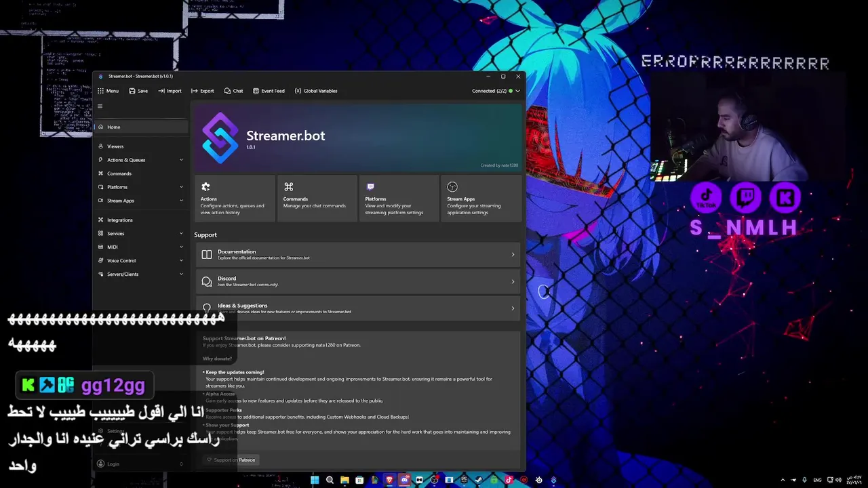Select Home in the sidebar
This screenshot has width=868, height=488.
140,127
